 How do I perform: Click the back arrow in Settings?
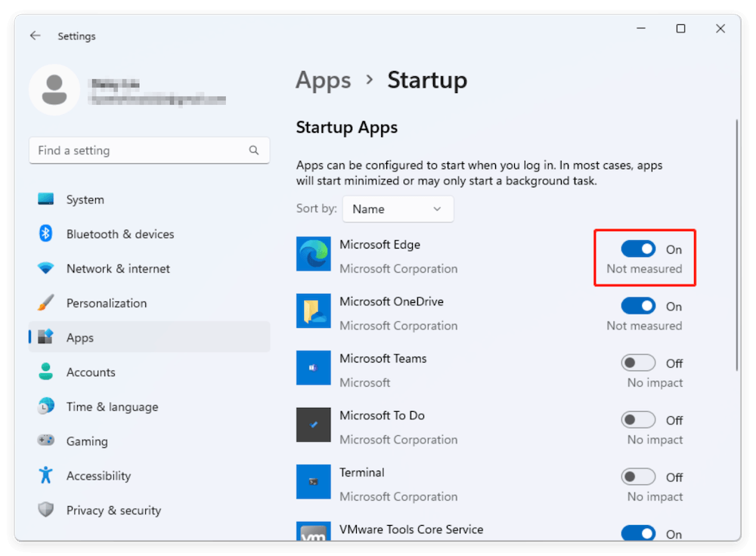[x=36, y=36]
